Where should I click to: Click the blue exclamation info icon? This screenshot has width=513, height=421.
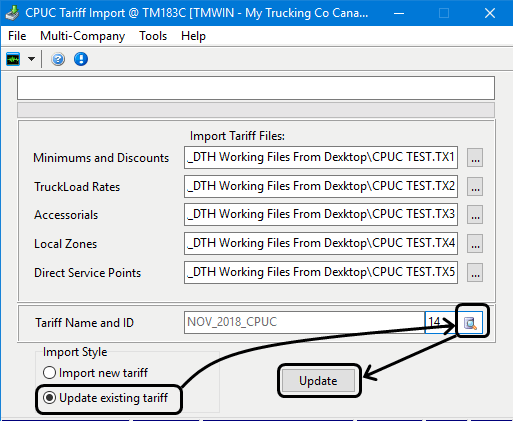[81, 59]
